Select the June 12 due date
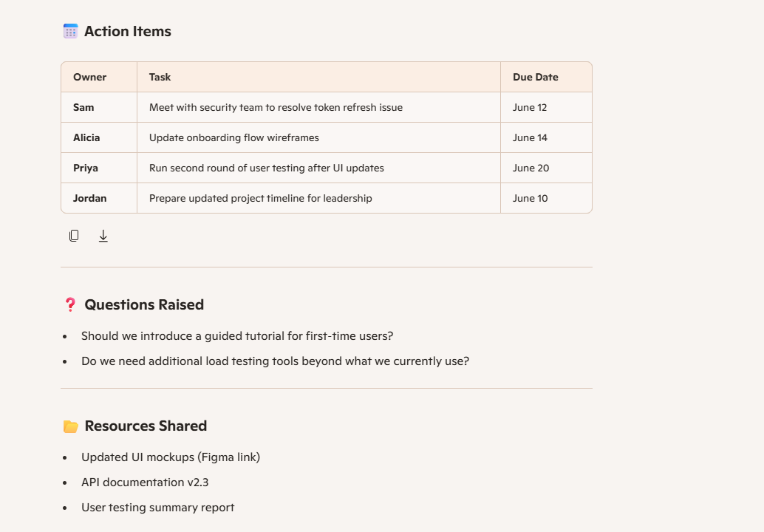764x532 pixels. pyautogui.click(x=546, y=107)
